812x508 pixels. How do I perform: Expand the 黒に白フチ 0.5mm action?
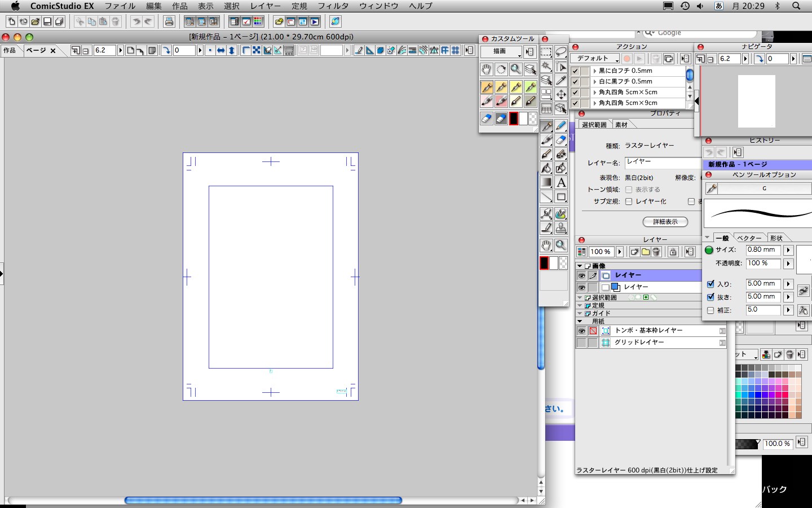[x=595, y=71]
